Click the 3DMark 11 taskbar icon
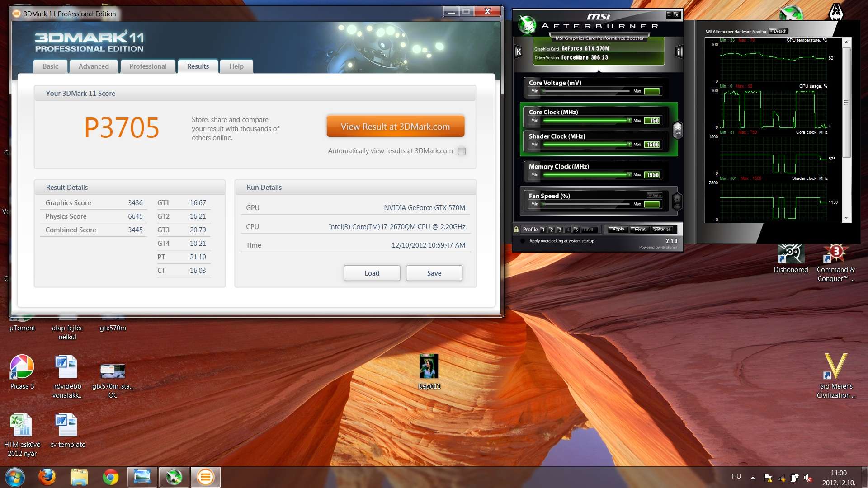 (x=206, y=477)
